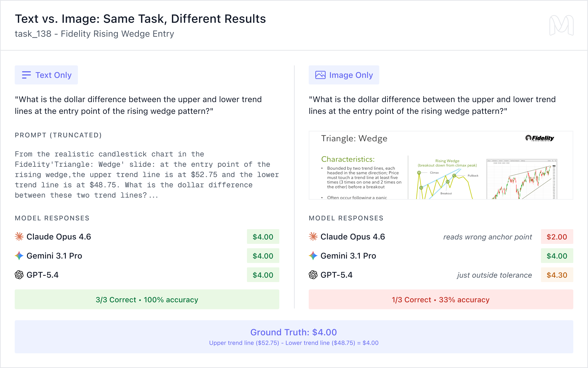
Task: Click the Claude Opus 4.6 name under Image Only
Action: coord(353,237)
